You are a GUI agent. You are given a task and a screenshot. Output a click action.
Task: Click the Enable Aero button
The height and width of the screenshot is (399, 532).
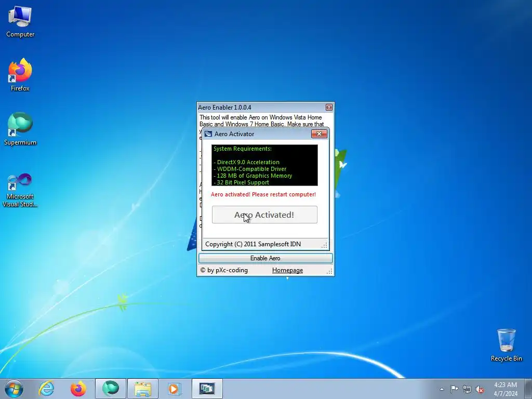pos(265,258)
